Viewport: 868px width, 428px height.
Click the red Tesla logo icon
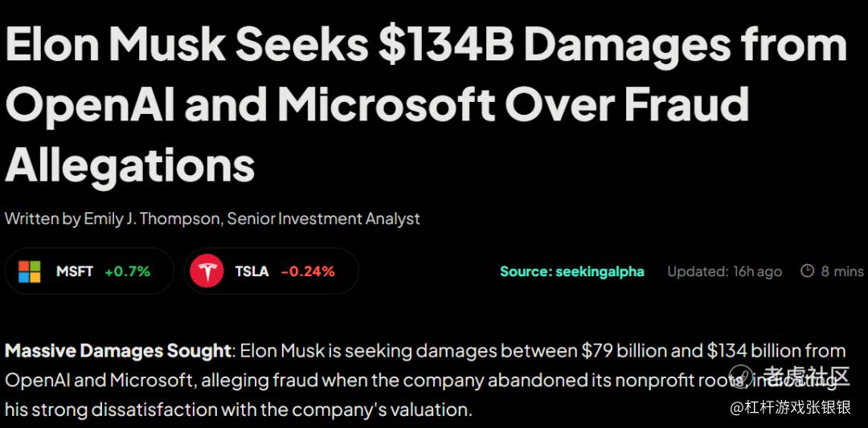pos(207,271)
